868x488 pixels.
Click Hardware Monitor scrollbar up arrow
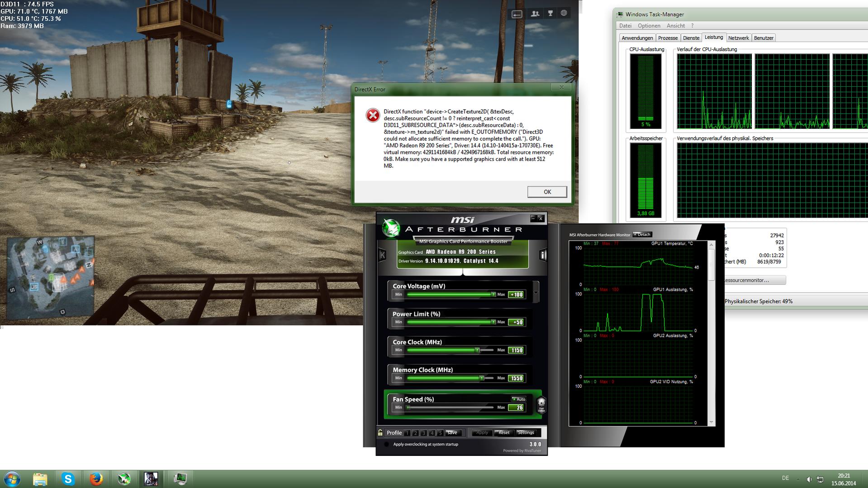711,245
